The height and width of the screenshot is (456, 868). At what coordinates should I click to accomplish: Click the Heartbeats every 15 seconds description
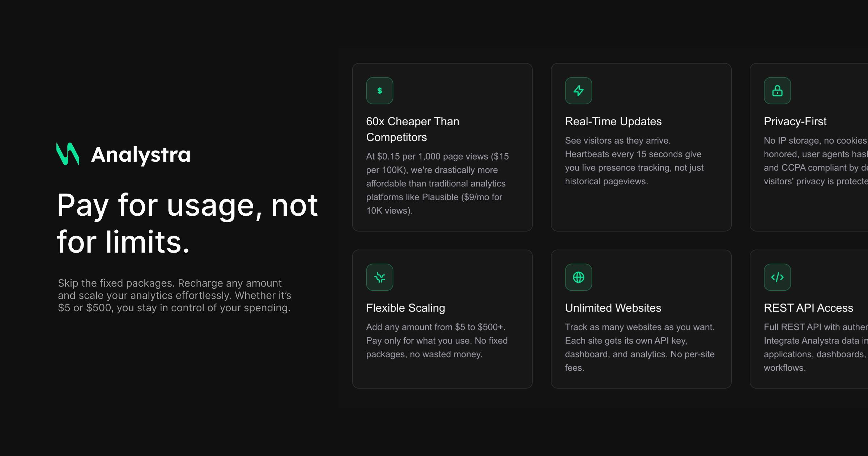pos(634,161)
